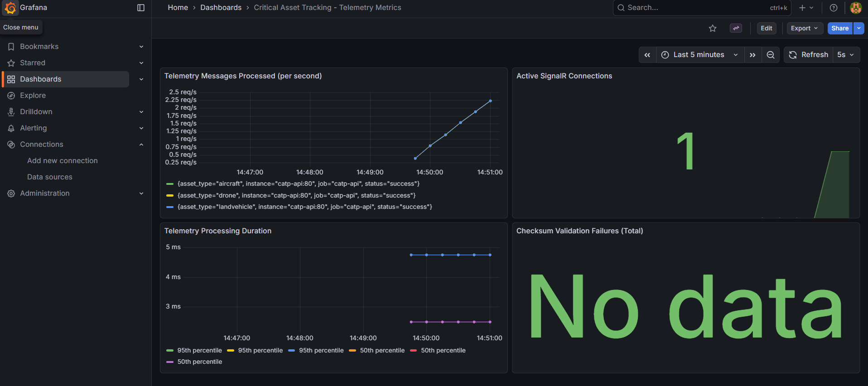Shift time range forward
Viewport: 868px width, 386px height.
tap(752, 55)
